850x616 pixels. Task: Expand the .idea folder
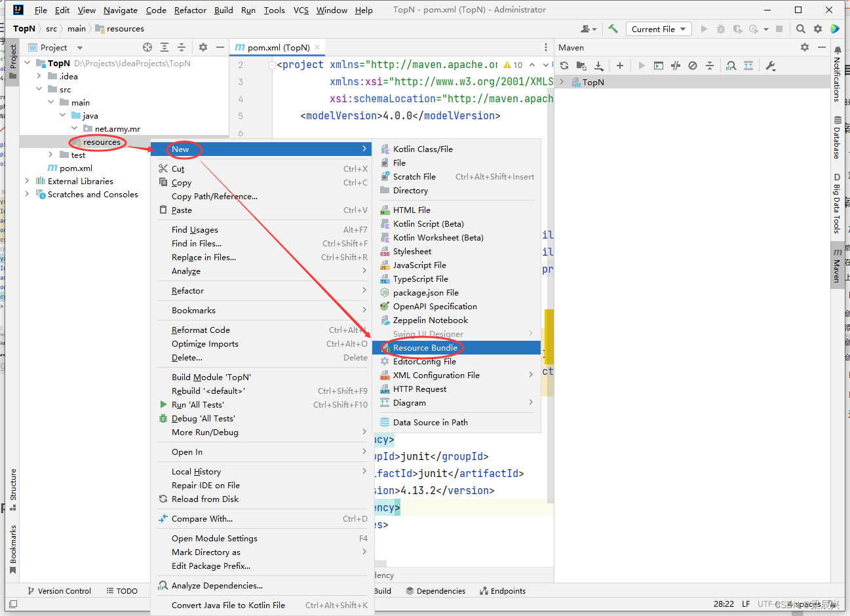(x=39, y=77)
